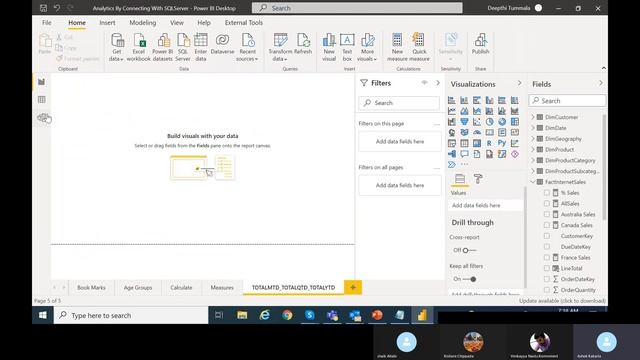Open Dataverse connector
The image size is (640, 360).
pos(222,44)
